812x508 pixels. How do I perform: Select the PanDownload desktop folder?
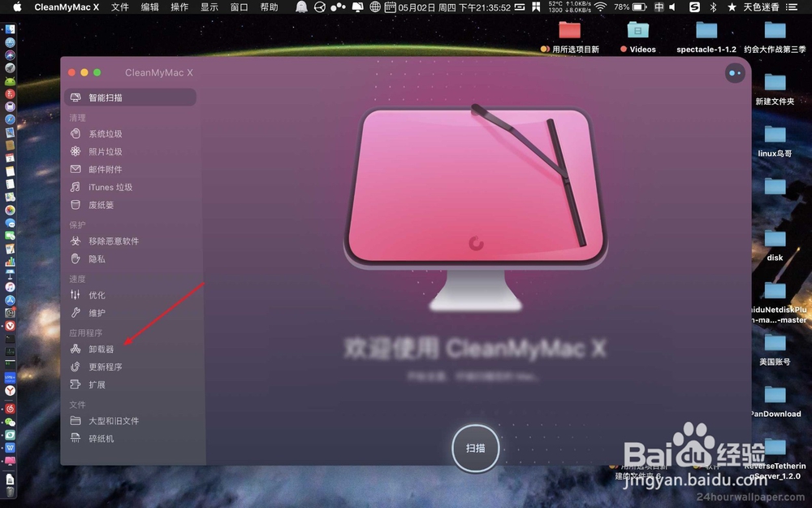(x=775, y=401)
